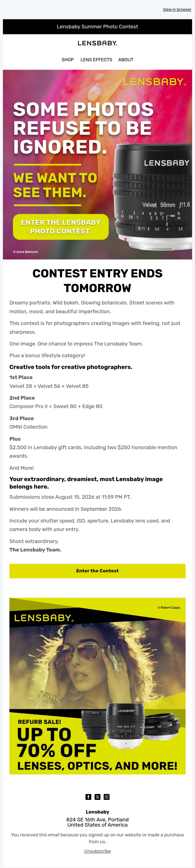The image size is (195, 868).
Task: Open the SHOP menu item
Action: [68, 60]
